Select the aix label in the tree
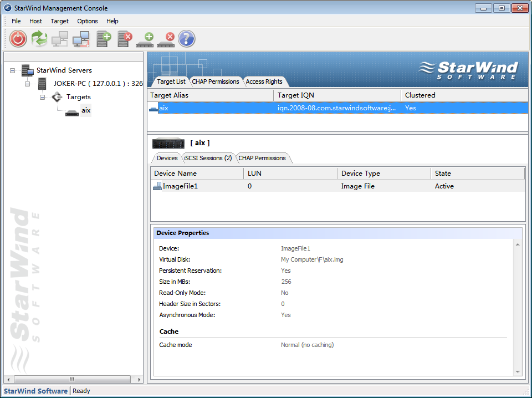Screen dimensions: 532x398 tap(86, 110)
